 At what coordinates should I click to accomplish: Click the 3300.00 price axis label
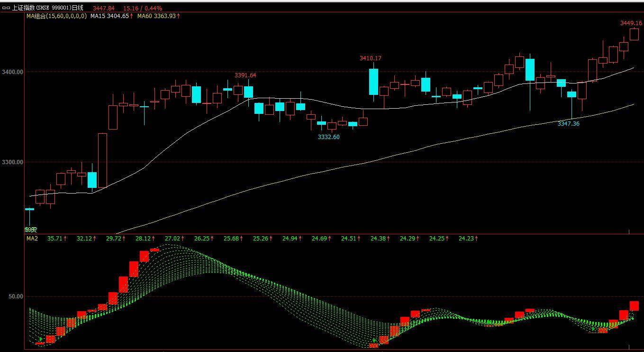12,162
